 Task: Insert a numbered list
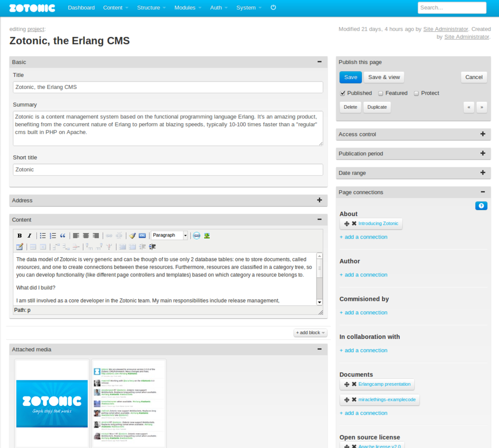53,236
